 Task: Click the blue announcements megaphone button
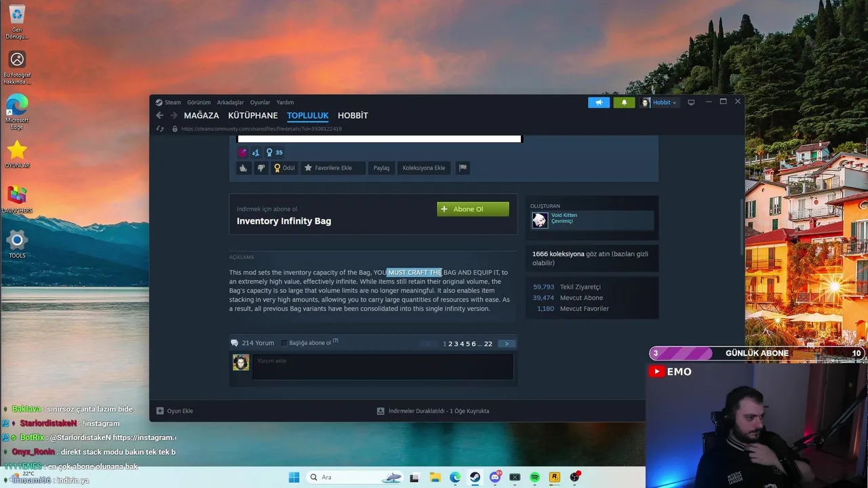(599, 102)
